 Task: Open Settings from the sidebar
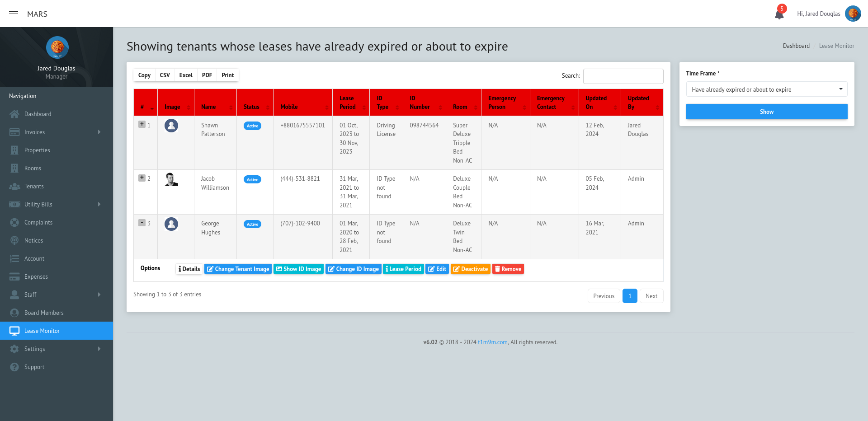click(x=35, y=349)
